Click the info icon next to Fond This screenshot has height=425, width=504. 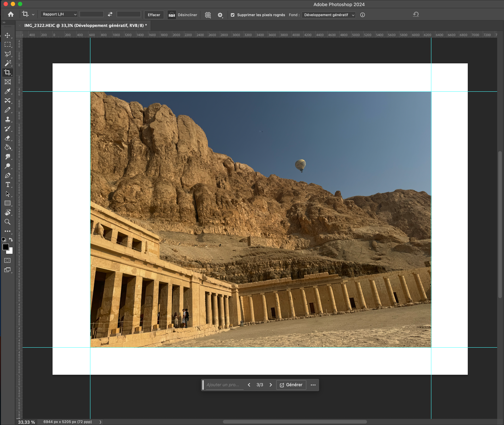pos(362,15)
